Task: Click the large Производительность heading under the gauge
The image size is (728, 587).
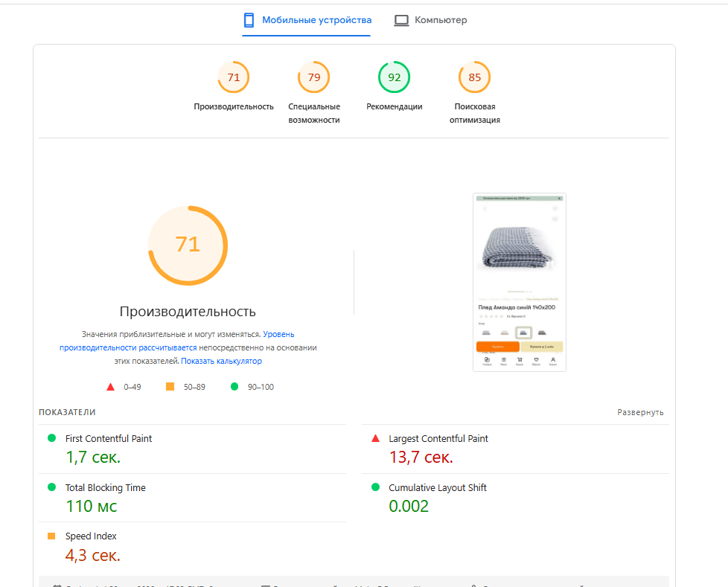Action: point(188,312)
